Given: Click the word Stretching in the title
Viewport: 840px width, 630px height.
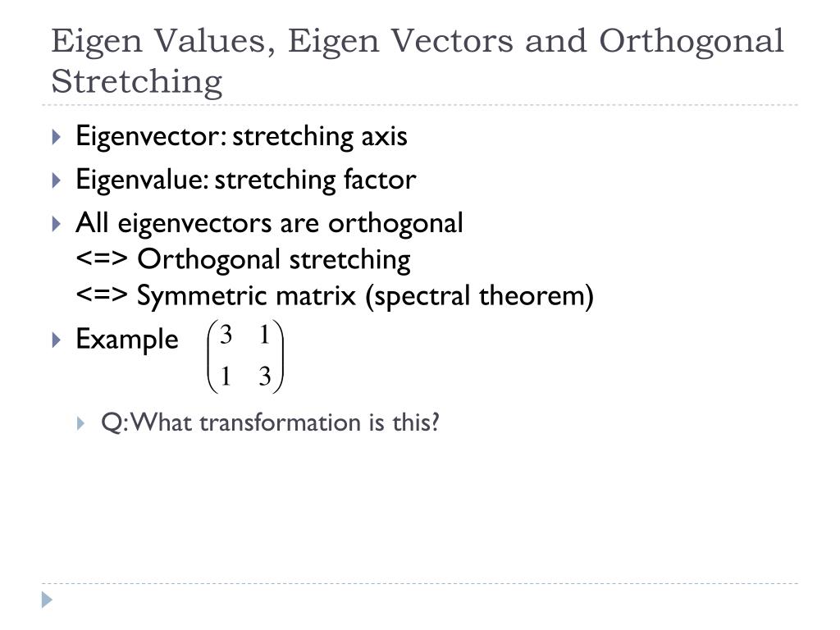Looking at the screenshot, I should click(137, 82).
